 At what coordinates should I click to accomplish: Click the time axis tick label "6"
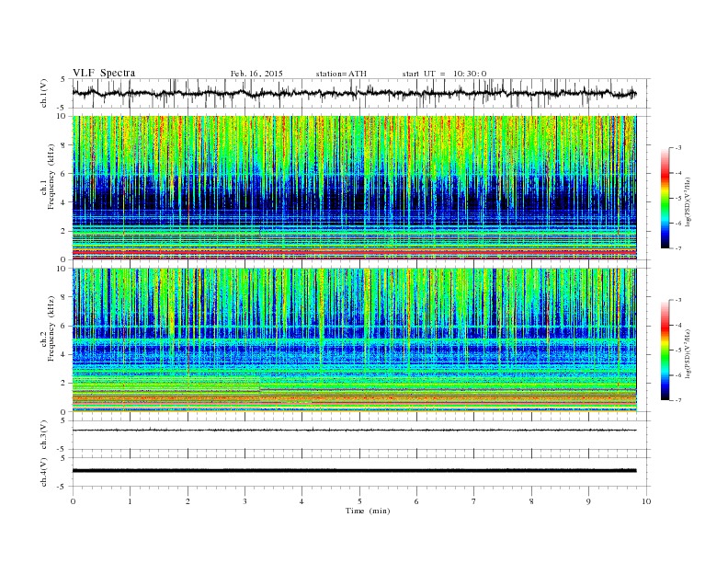coord(416,501)
